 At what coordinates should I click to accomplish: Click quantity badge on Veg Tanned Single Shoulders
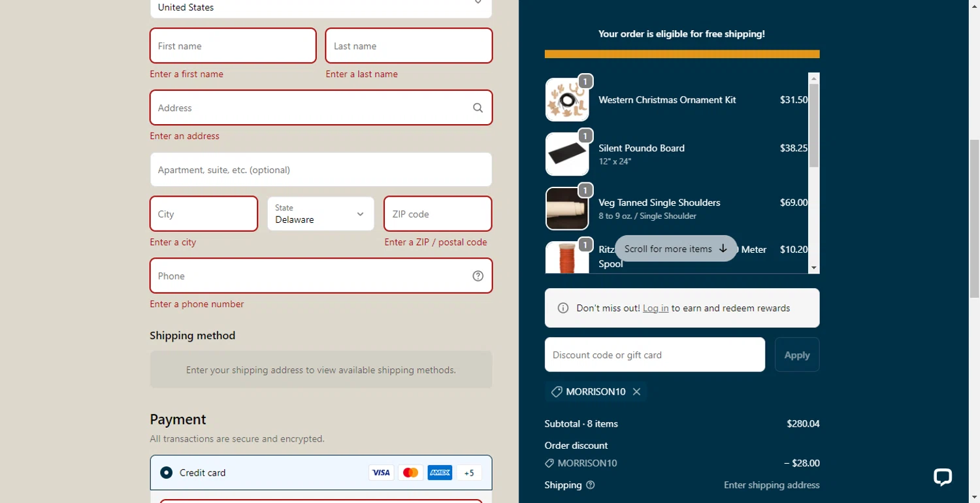click(x=585, y=189)
